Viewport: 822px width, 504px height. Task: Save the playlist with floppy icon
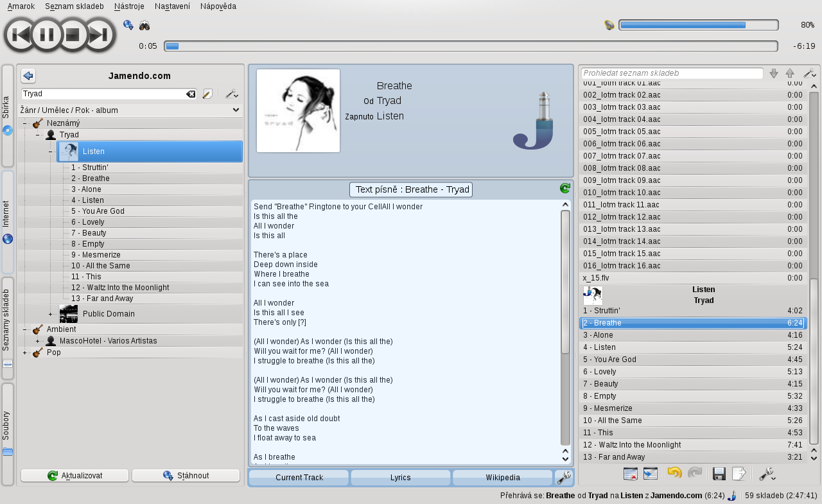[719, 474]
